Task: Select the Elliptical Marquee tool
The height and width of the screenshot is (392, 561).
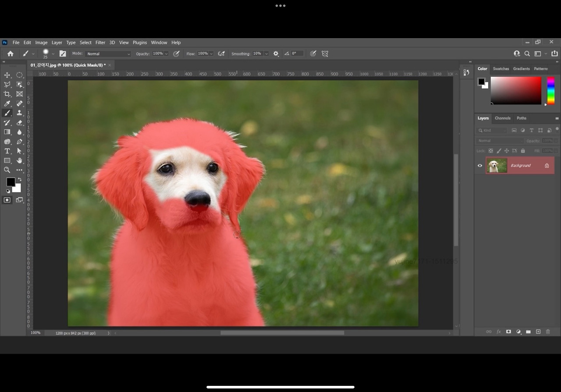Action: pos(19,75)
